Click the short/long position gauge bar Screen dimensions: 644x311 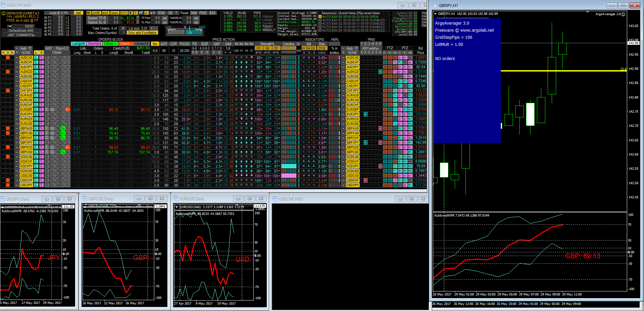click(185, 32)
